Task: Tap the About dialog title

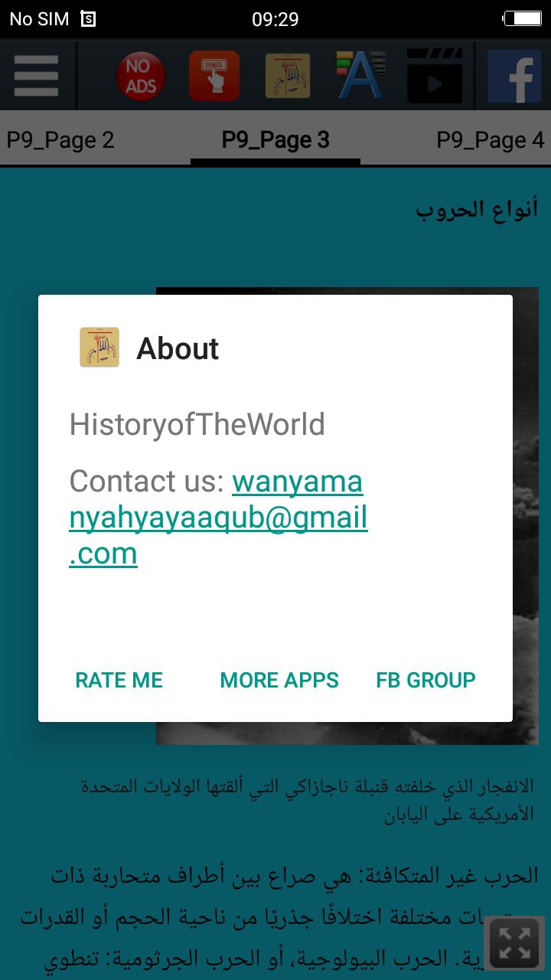Action: coord(178,348)
